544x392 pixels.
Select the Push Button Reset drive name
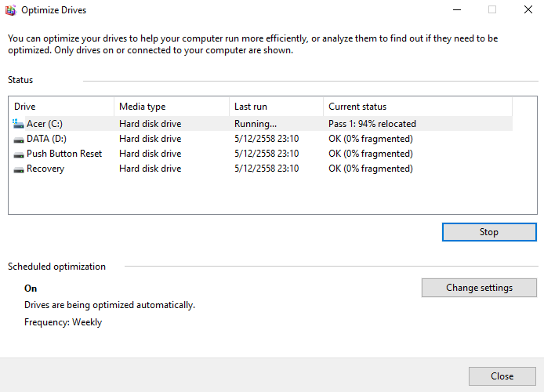click(x=64, y=154)
